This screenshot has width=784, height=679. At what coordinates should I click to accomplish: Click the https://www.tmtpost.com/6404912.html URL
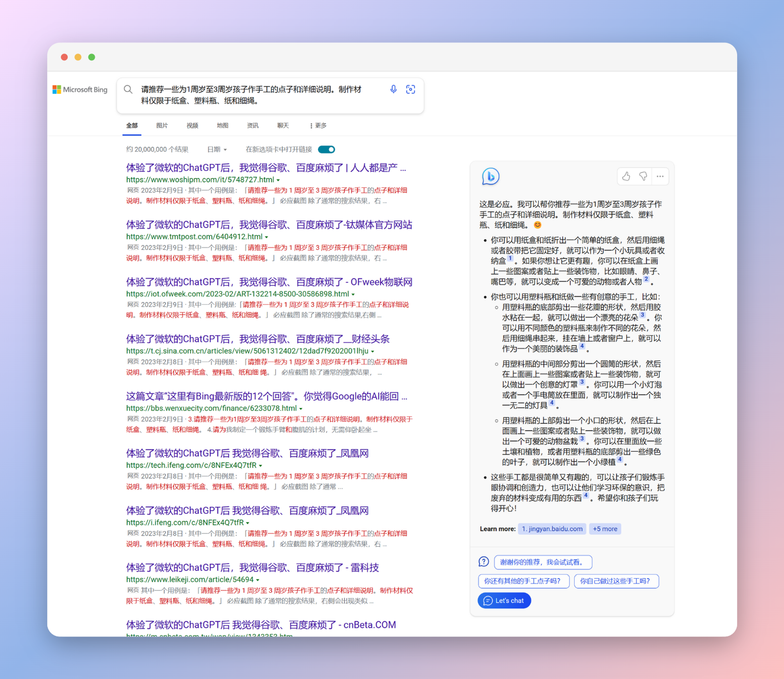[x=194, y=237]
